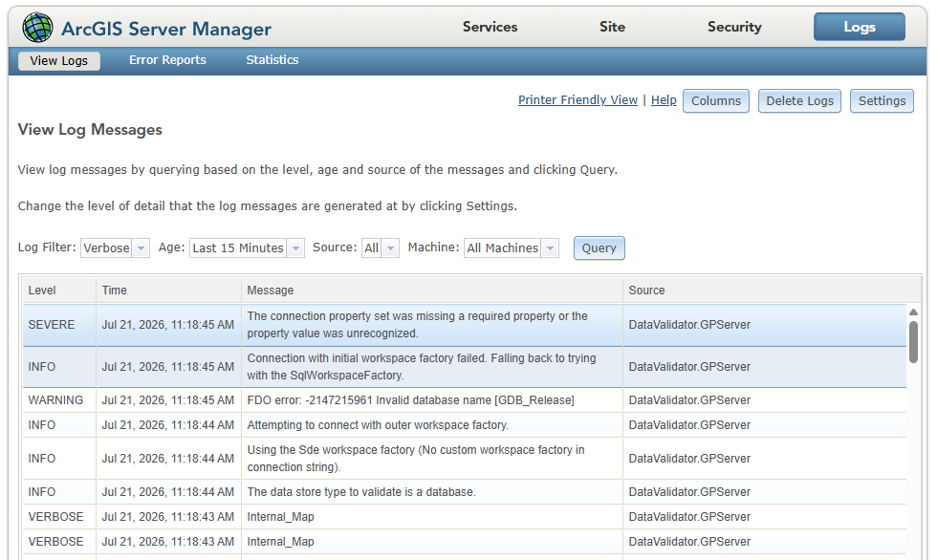The width and height of the screenshot is (937, 560).
Task: Expand the Age dropdown arrow
Action: pyautogui.click(x=295, y=248)
